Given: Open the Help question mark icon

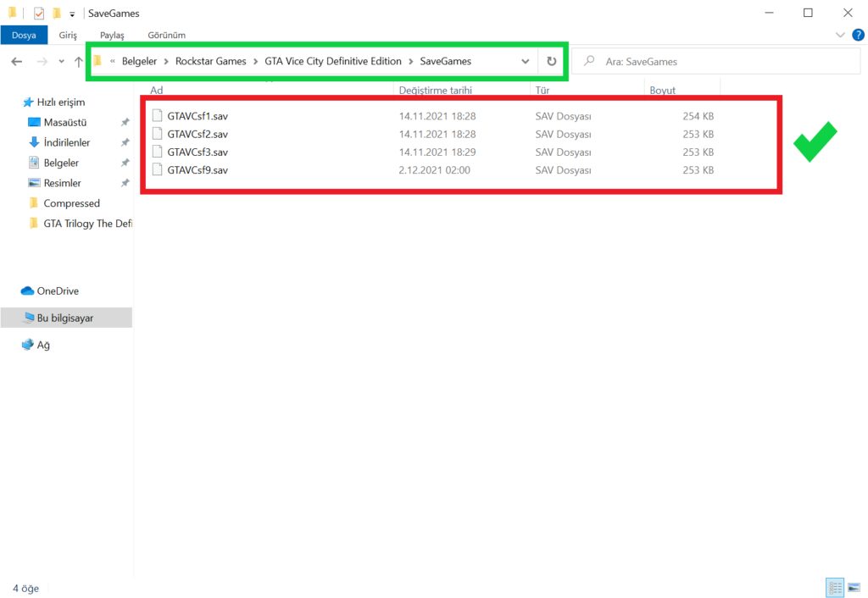Looking at the screenshot, I should click(858, 35).
